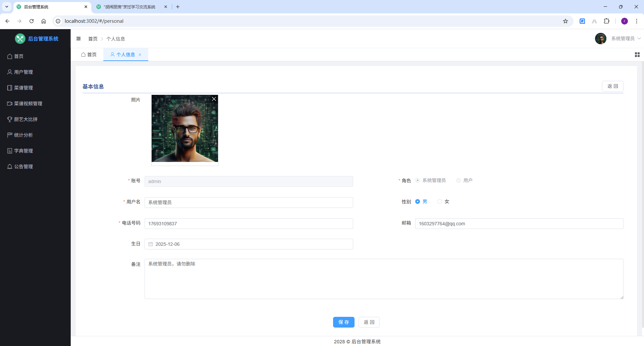This screenshot has width=644, height=346.
Task: Close the 个人信息 tab
Action: tap(140, 55)
